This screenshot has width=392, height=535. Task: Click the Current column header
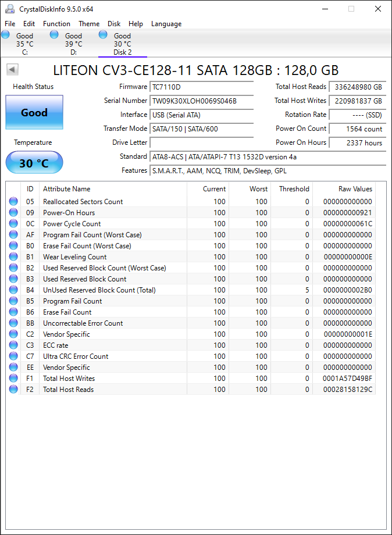pos(208,188)
